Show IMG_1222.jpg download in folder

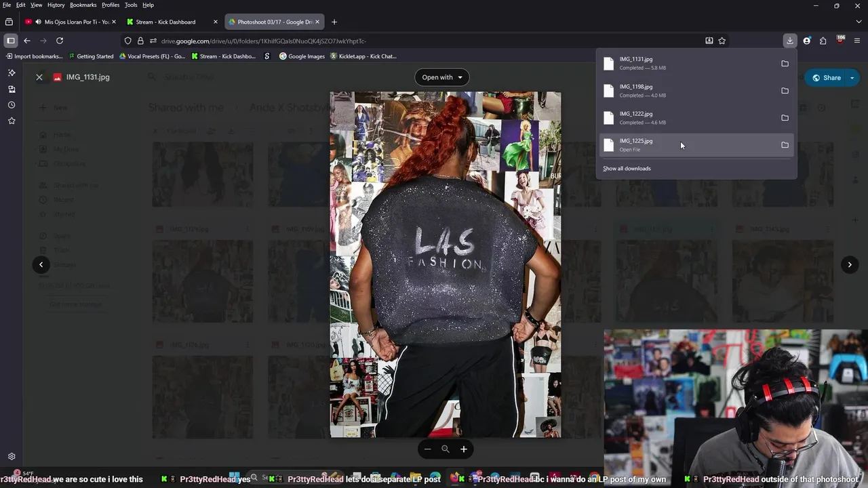pyautogui.click(x=785, y=118)
